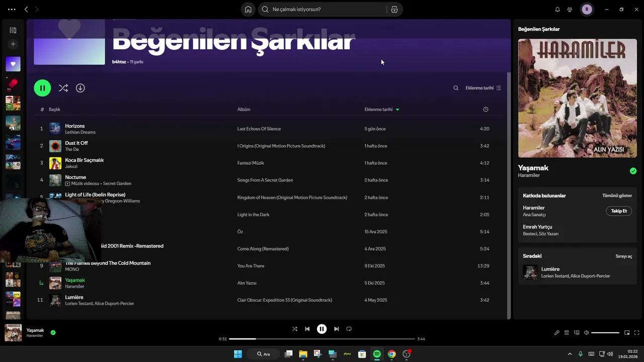Screen dimensions: 644x362
Task: Select the playing song Yaşamak in list
Action: (x=75, y=280)
